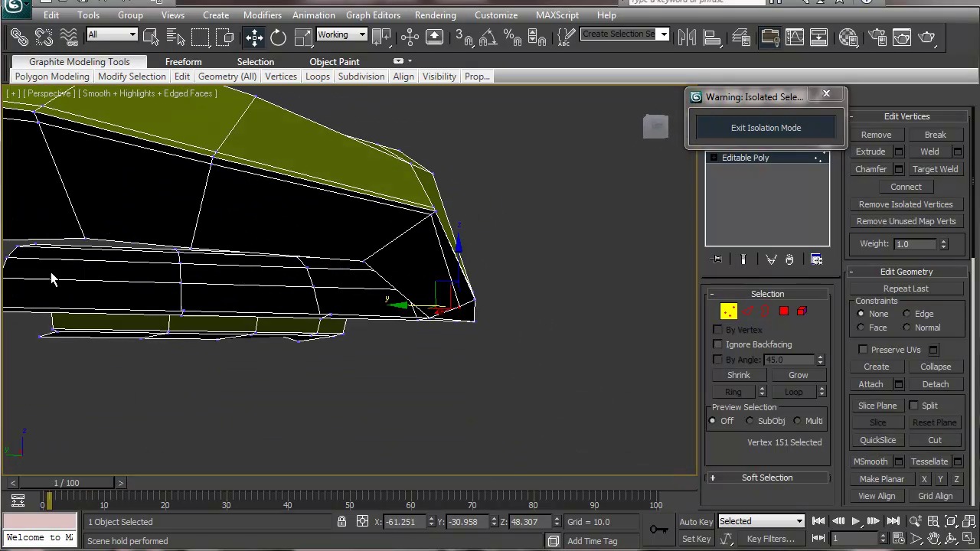
Task: Select Multi preview selection radio
Action: [797, 421]
